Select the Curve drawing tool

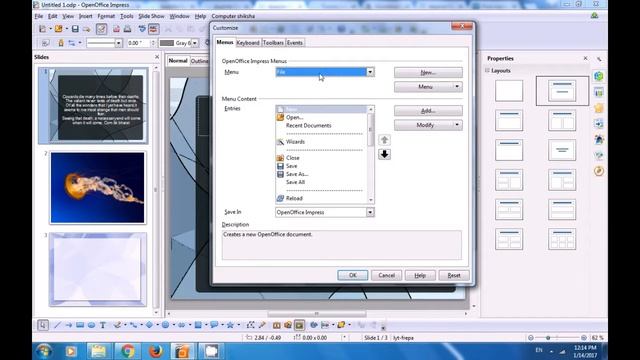(117, 325)
